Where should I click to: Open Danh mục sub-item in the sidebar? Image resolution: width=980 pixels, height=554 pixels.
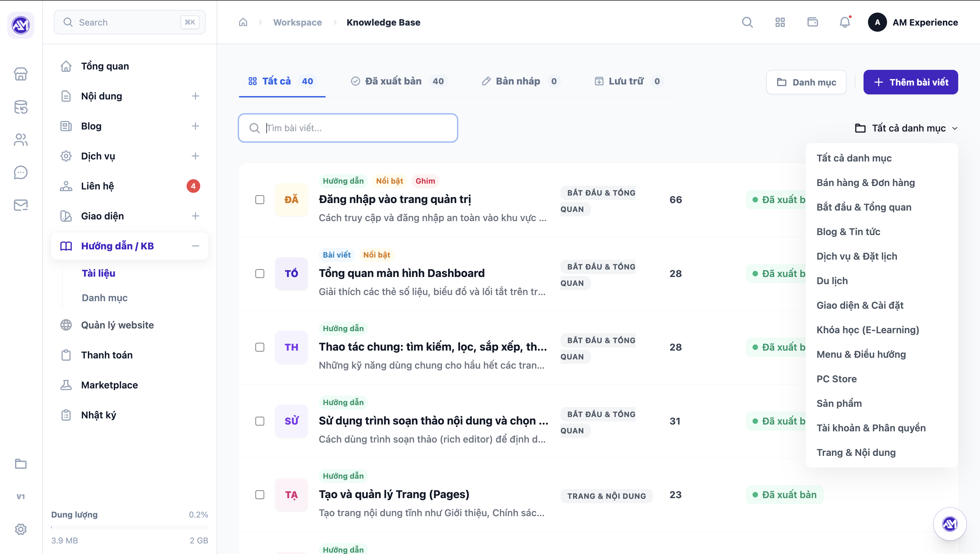coord(105,298)
